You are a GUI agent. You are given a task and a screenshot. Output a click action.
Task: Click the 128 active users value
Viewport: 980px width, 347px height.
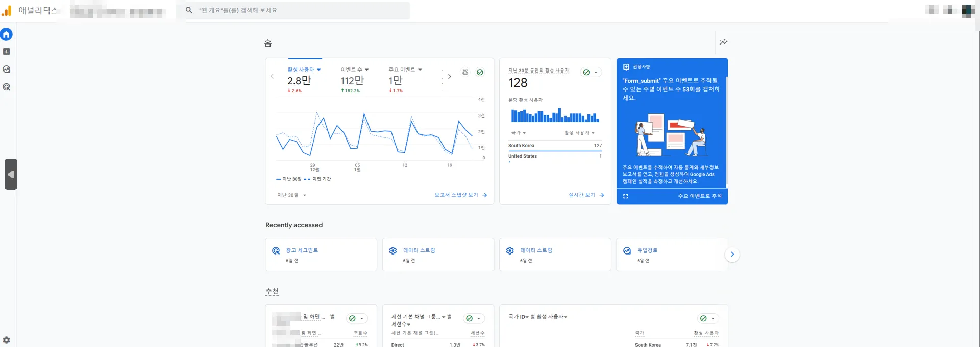tap(518, 83)
